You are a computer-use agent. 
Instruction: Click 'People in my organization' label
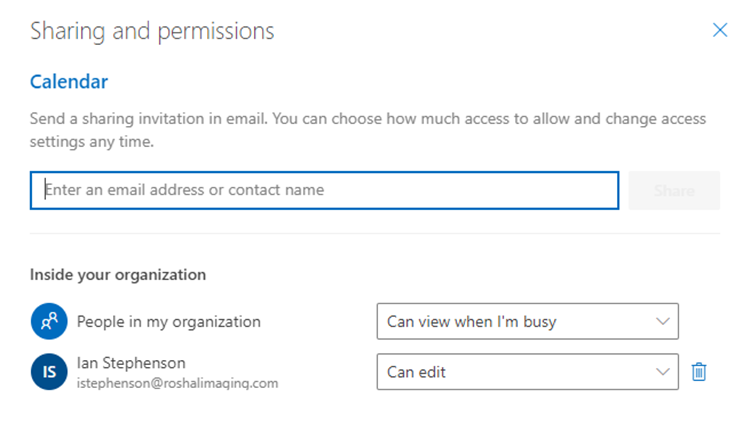[168, 322]
